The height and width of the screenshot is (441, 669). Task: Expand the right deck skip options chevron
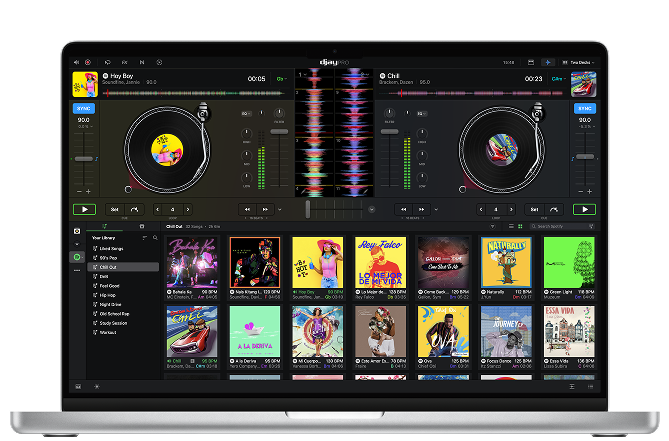(x=436, y=209)
